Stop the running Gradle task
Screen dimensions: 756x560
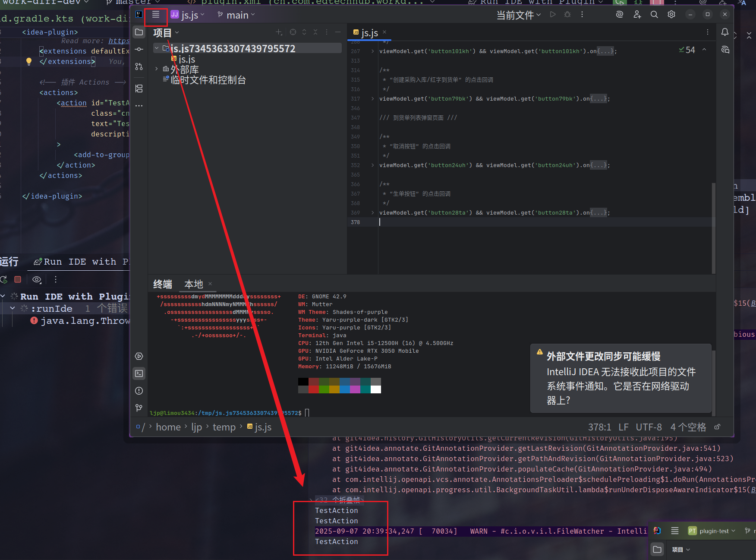click(x=18, y=279)
